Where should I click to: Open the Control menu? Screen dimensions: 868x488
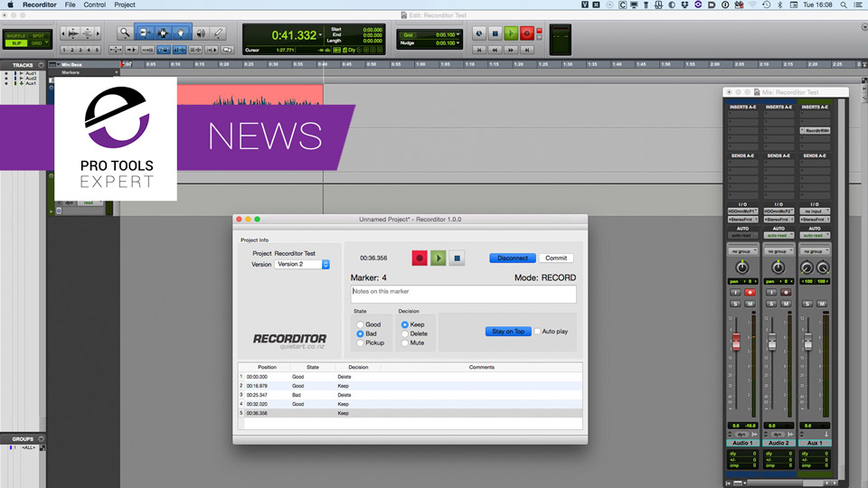95,5
